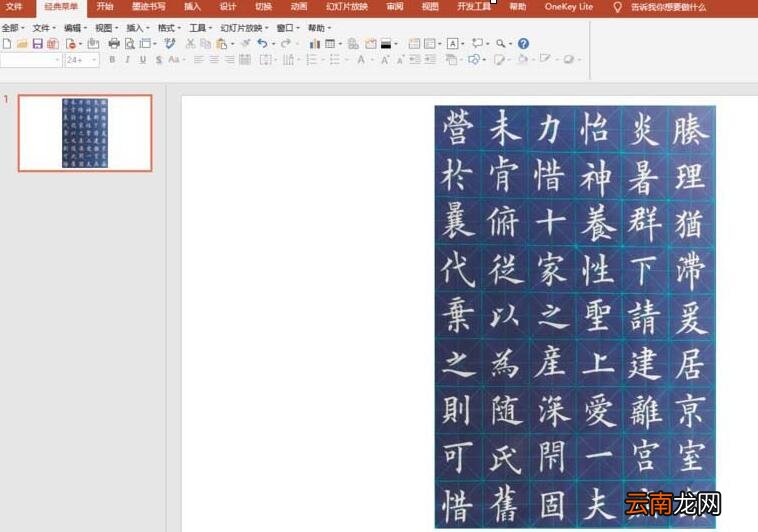Viewport: 758px width, 532px height.
Task: Toggle Underline formatting
Action: tap(143, 60)
